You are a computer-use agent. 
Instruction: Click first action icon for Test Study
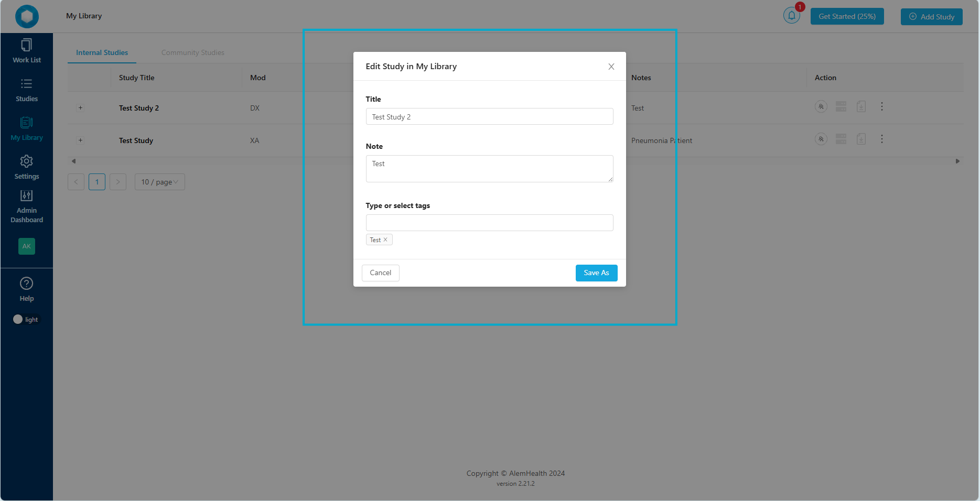(821, 139)
